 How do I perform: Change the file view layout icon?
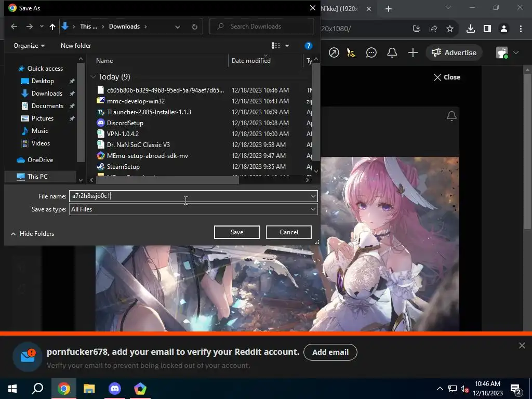tap(276, 46)
